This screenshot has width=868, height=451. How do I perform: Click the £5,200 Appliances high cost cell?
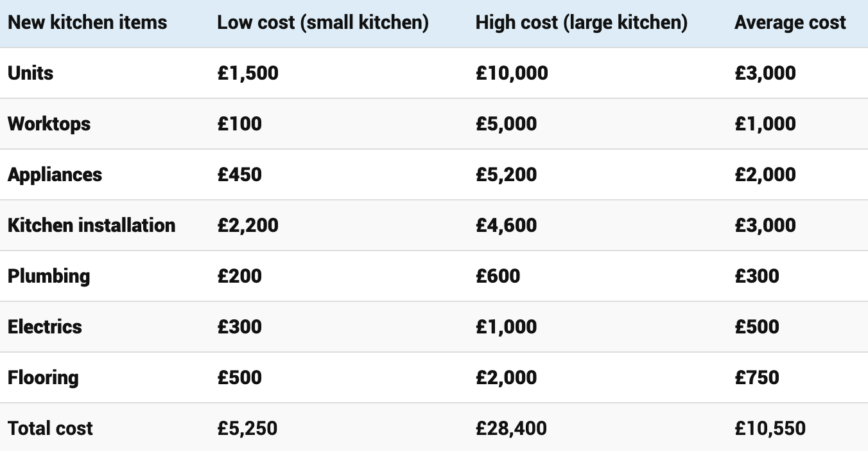tap(506, 174)
